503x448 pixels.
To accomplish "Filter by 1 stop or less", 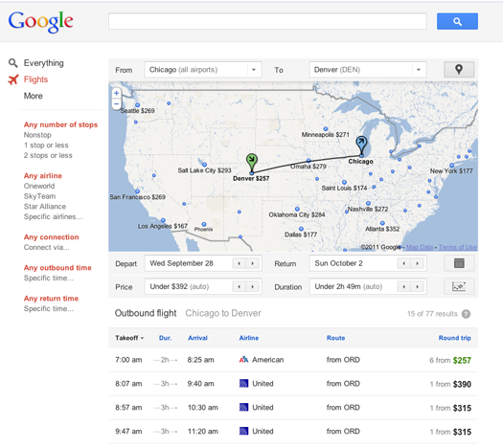I will pyautogui.click(x=46, y=146).
